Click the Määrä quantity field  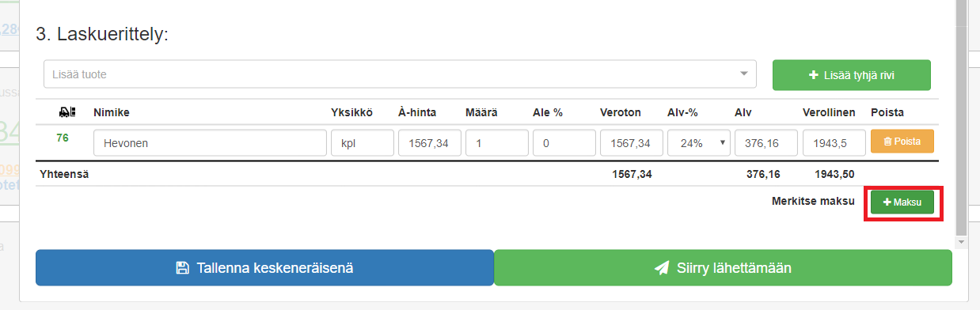[x=497, y=143]
